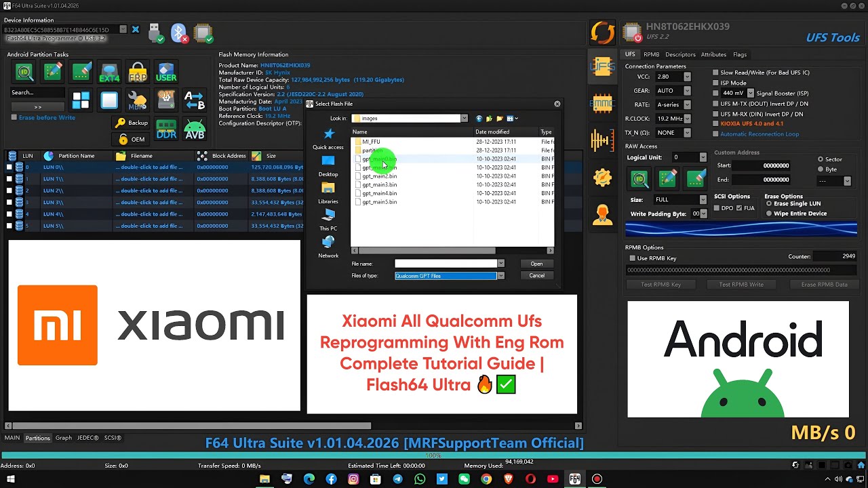The width and height of the screenshot is (868, 488).
Task: Select the Byte radio button
Action: click(821, 169)
